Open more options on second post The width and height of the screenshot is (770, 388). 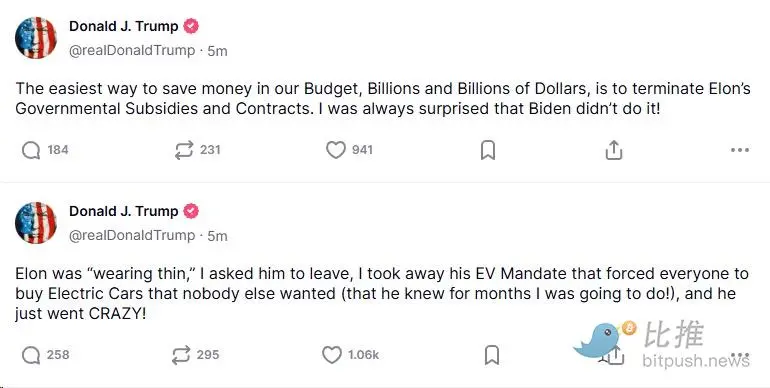740,355
